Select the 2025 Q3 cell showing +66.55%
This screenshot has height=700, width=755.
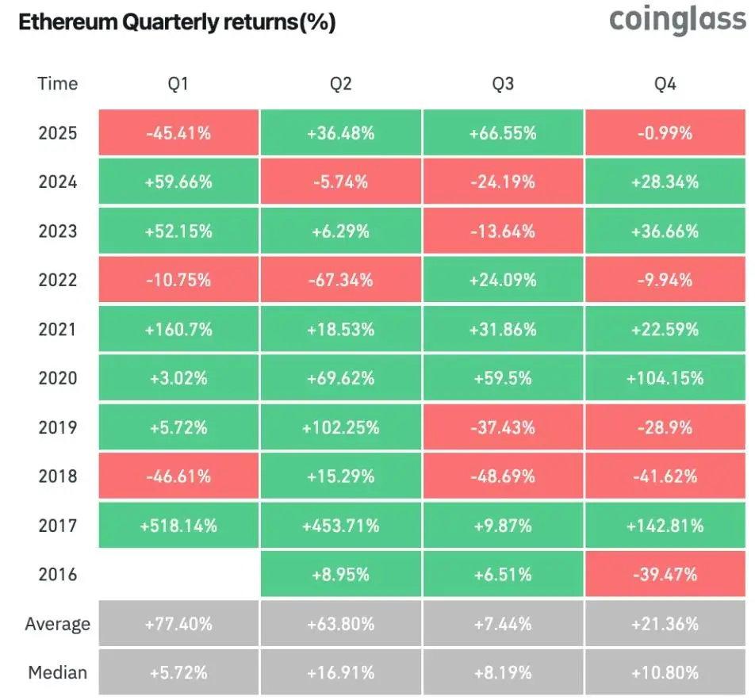click(503, 132)
